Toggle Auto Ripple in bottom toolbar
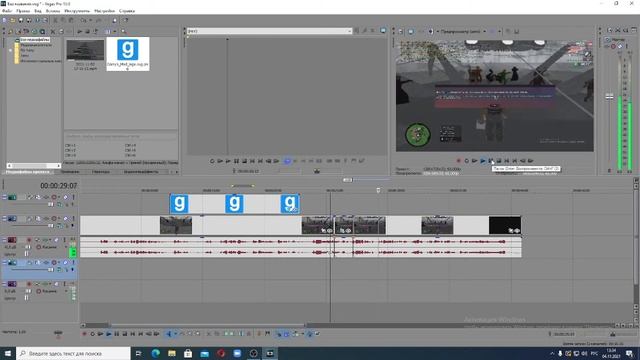640x360 pixels. pos(295,334)
